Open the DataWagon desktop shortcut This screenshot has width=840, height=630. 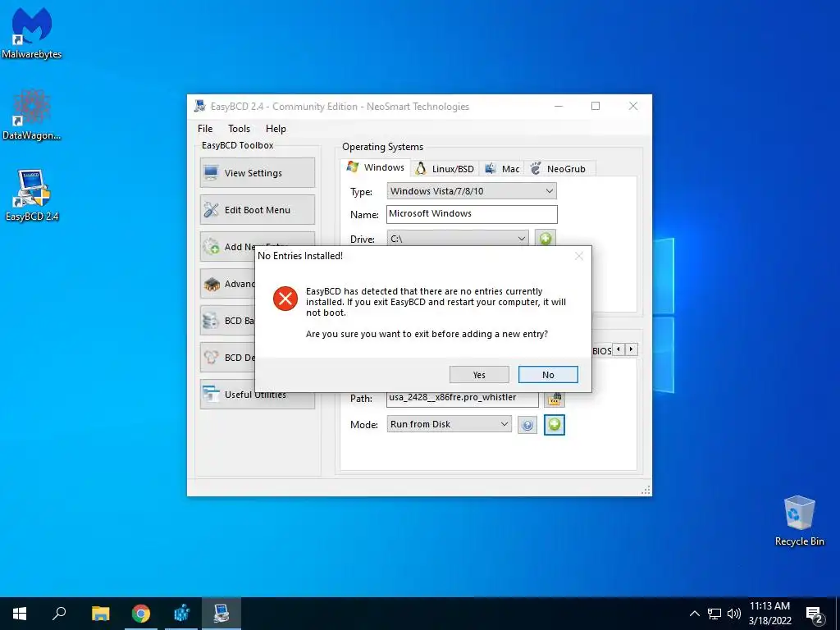32,115
